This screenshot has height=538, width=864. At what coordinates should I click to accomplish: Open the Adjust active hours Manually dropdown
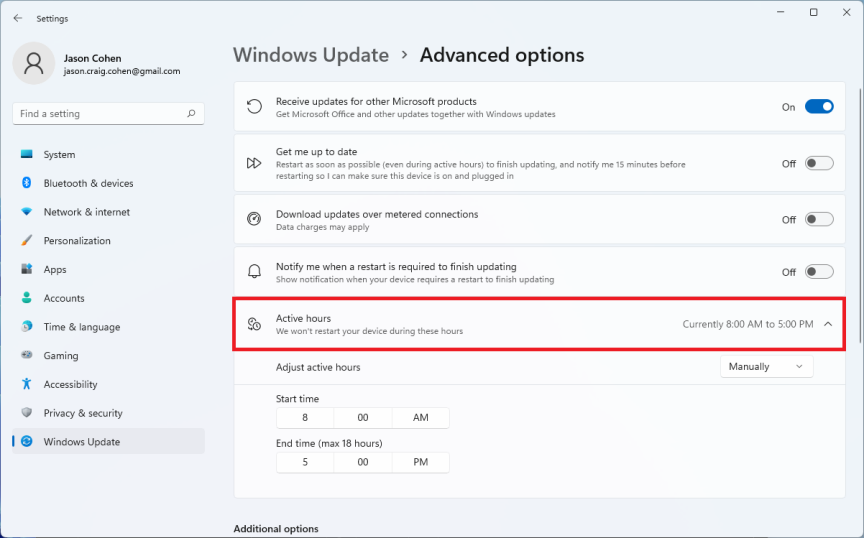[766, 367]
